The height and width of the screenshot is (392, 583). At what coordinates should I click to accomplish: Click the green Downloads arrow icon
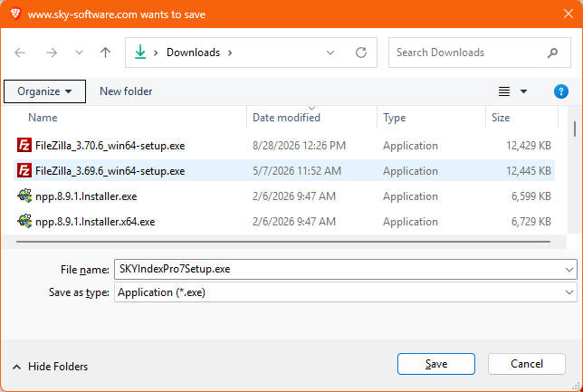(140, 53)
